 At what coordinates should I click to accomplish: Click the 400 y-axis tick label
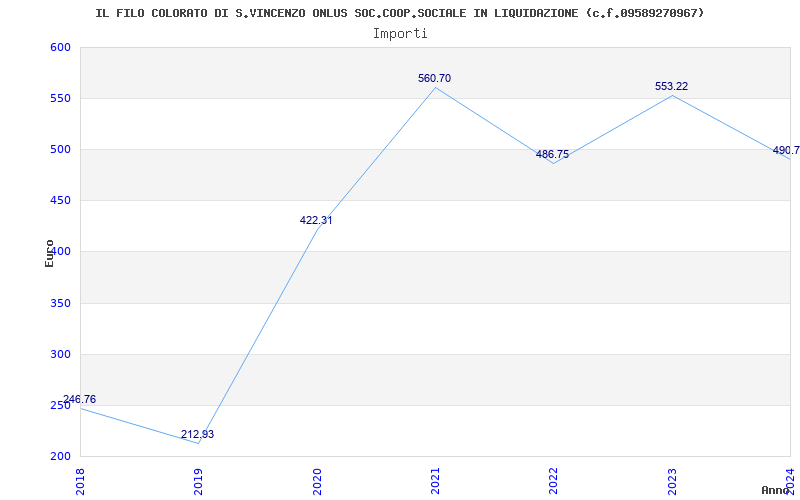(62, 252)
